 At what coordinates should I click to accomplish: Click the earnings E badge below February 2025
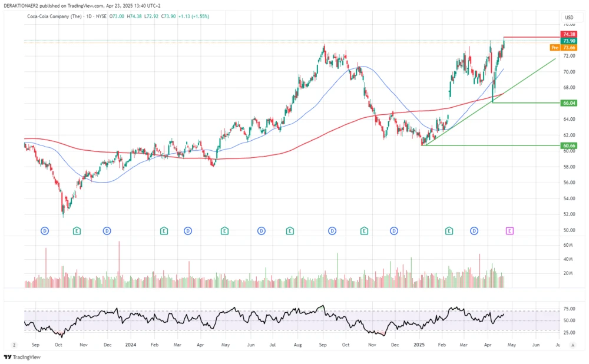[448, 231]
